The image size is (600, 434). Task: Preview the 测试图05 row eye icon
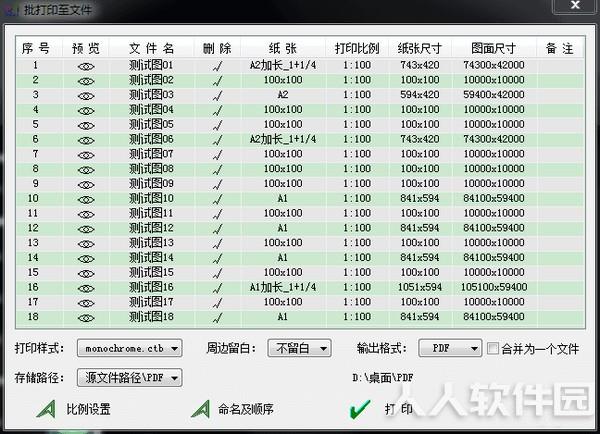[86, 126]
